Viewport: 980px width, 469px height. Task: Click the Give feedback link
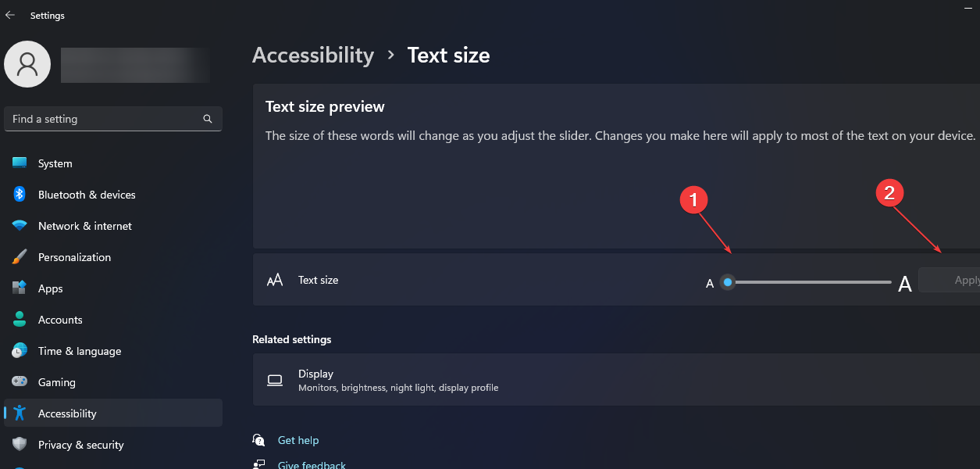click(312, 464)
